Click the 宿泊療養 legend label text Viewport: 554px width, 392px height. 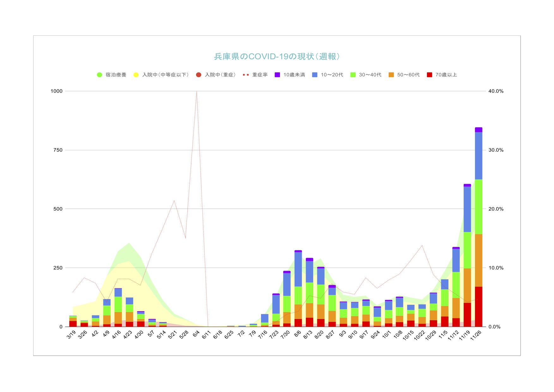tap(116, 75)
